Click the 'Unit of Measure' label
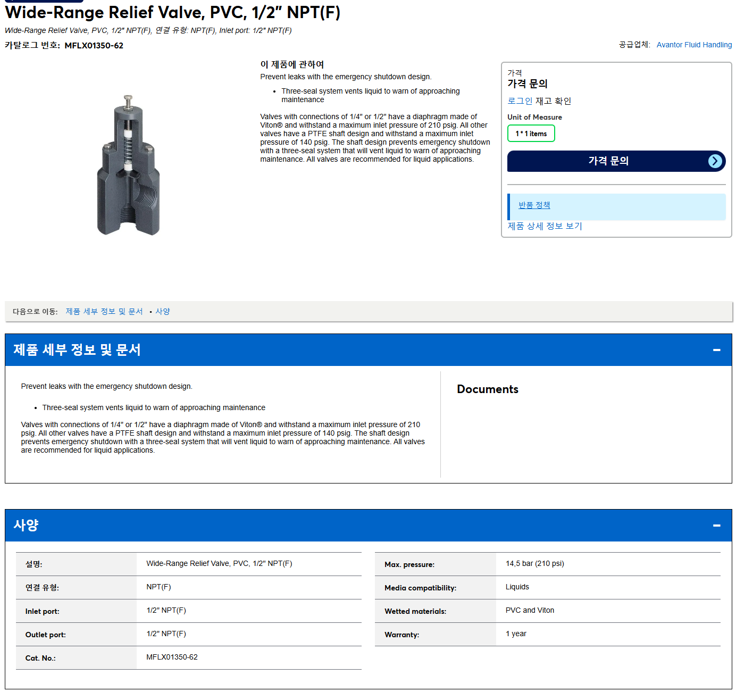 pyautogui.click(x=534, y=117)
